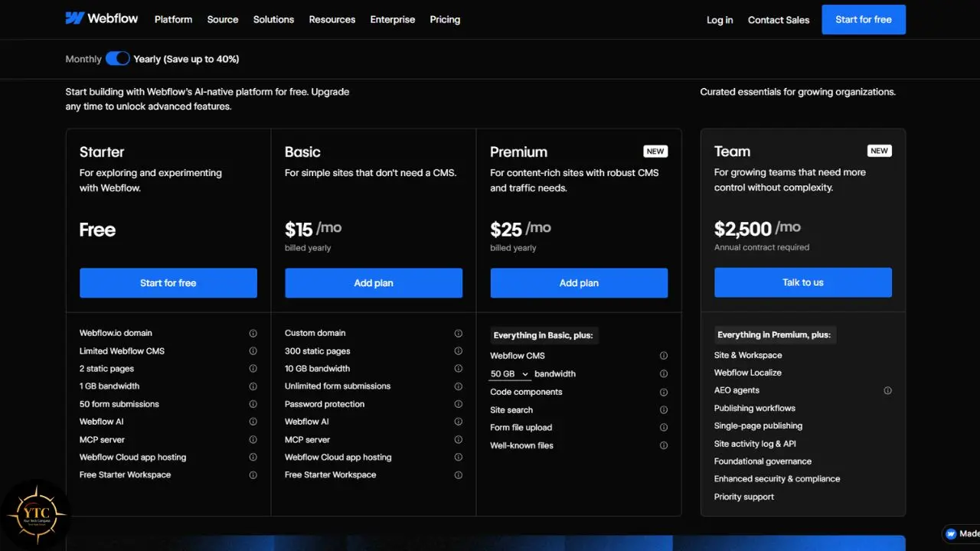The width and height of the screenshot is (980, 551).
Task: Open the Source menu item
Action: (223, 19)
